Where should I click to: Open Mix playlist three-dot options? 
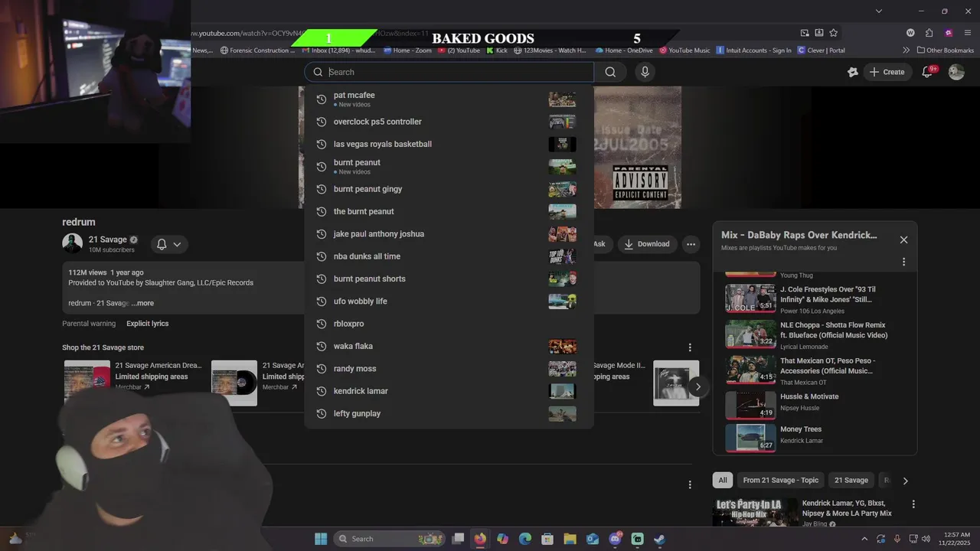point(903,262)
